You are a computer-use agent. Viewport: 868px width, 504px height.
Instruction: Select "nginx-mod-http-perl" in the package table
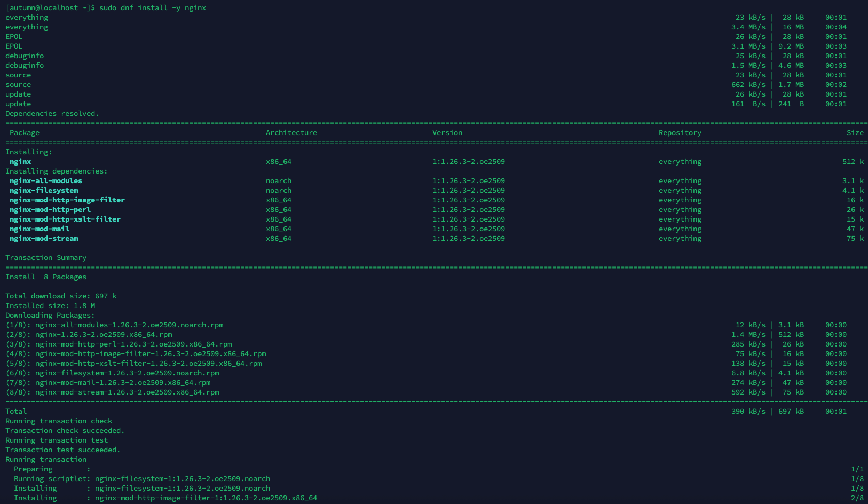50,210
